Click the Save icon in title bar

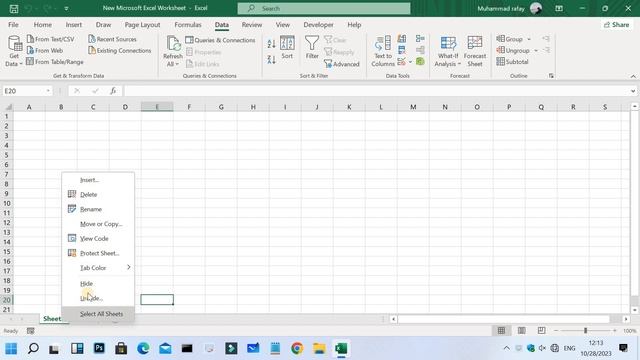[14, 8]
